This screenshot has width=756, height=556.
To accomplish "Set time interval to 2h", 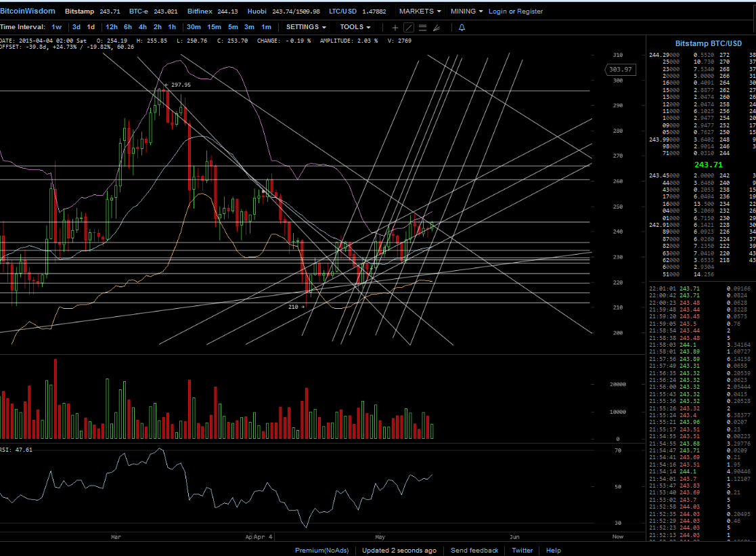I will (x=158, y=27).
